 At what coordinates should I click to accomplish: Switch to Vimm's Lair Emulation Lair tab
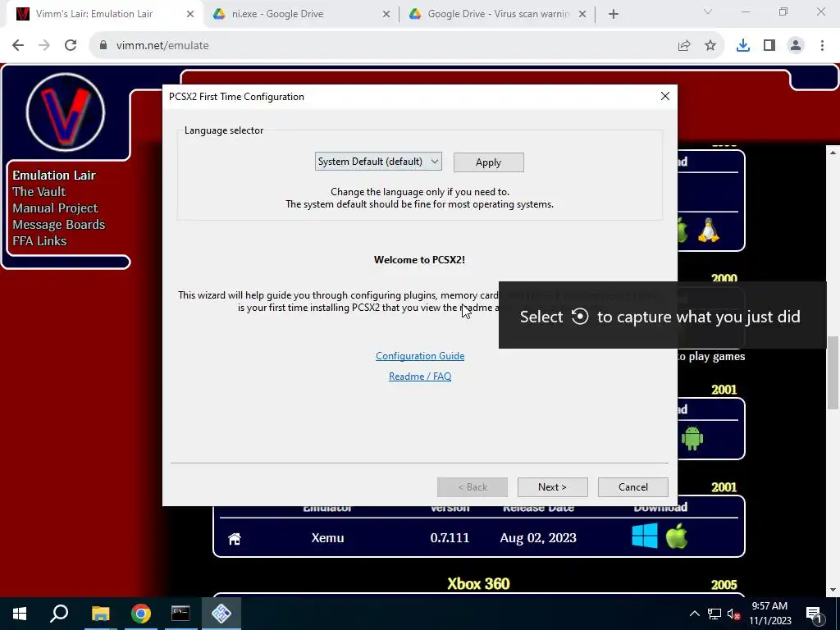(x=94, y=14)
